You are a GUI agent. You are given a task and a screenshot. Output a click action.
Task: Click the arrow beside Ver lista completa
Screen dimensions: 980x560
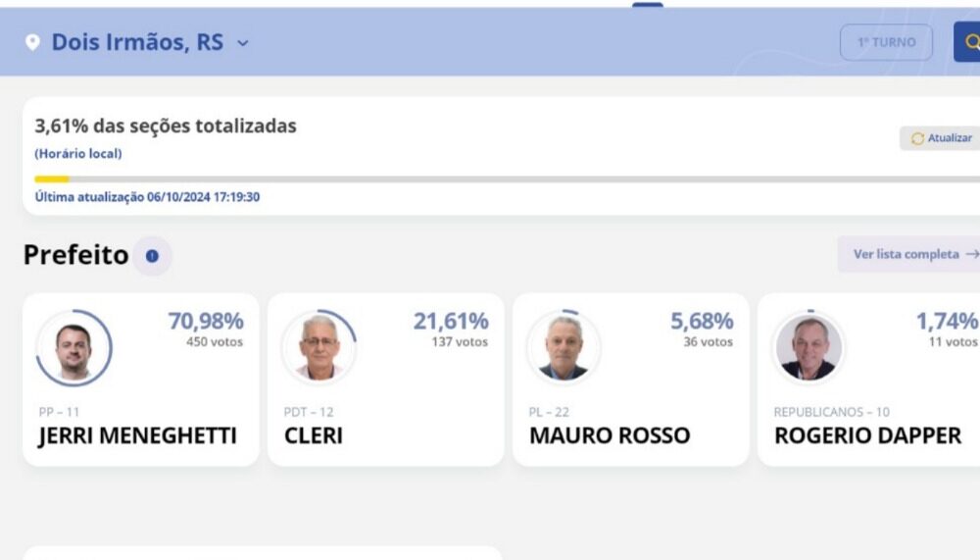971,254
